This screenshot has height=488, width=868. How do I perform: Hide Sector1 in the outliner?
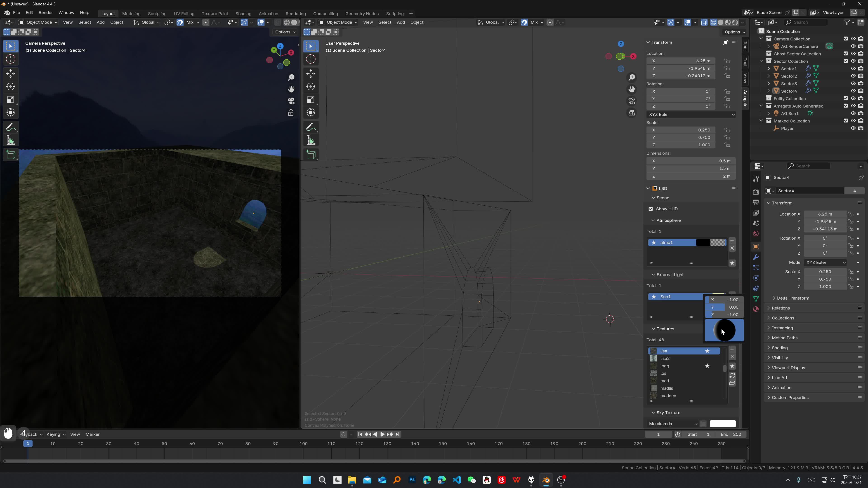point(853,68)
